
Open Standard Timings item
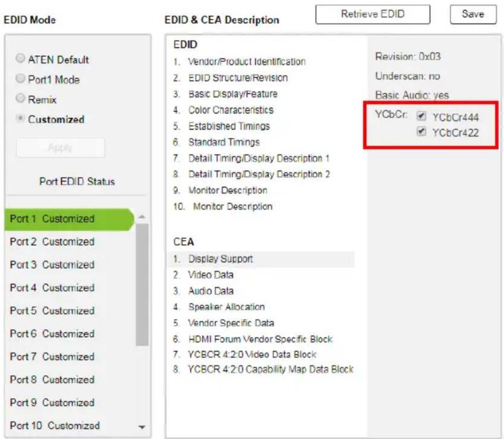pos(216,142)
